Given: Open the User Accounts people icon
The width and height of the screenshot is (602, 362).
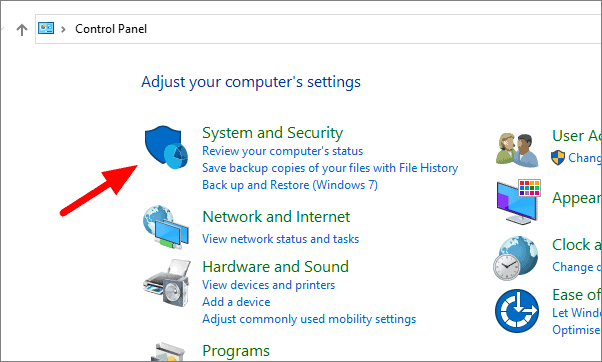Looking at the screenshot, I should pos(517,150).
